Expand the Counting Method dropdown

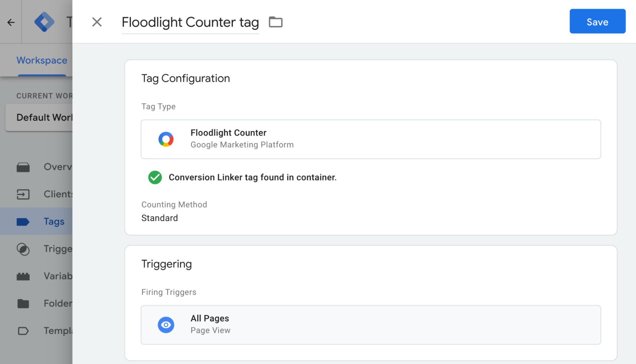point(159,217)
